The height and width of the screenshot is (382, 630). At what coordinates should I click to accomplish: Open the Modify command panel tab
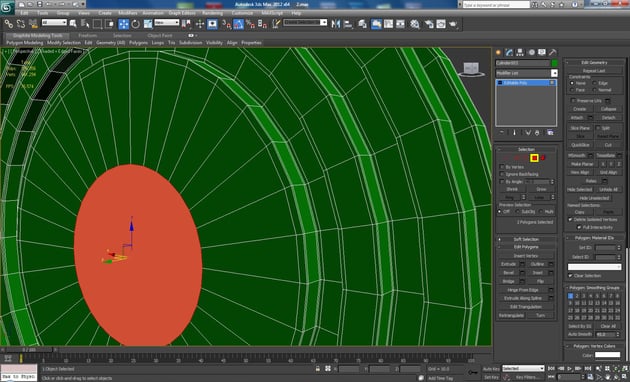click(x=509, y=52)
